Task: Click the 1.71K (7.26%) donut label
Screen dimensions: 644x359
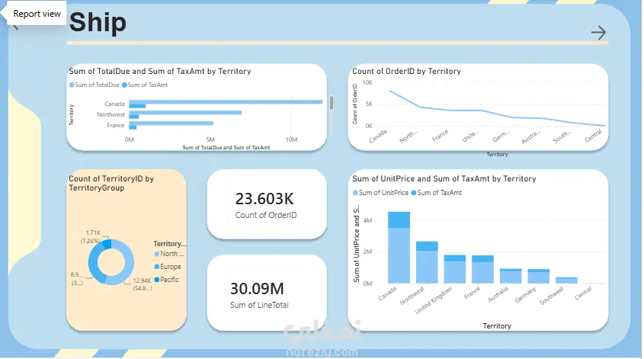Action: [x=91, y=236]
